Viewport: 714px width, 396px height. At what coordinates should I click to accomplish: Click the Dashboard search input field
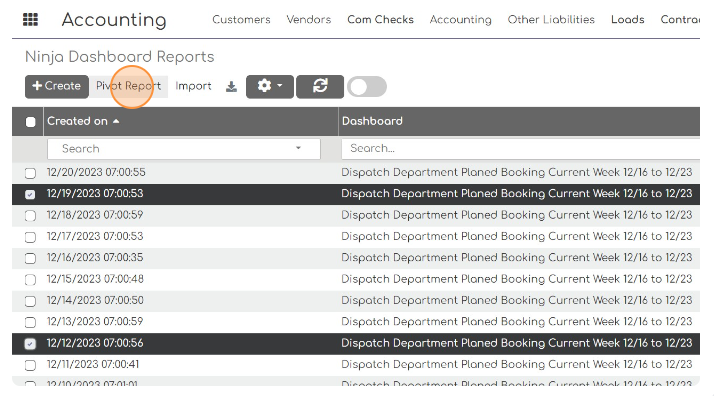coord(520,148)
